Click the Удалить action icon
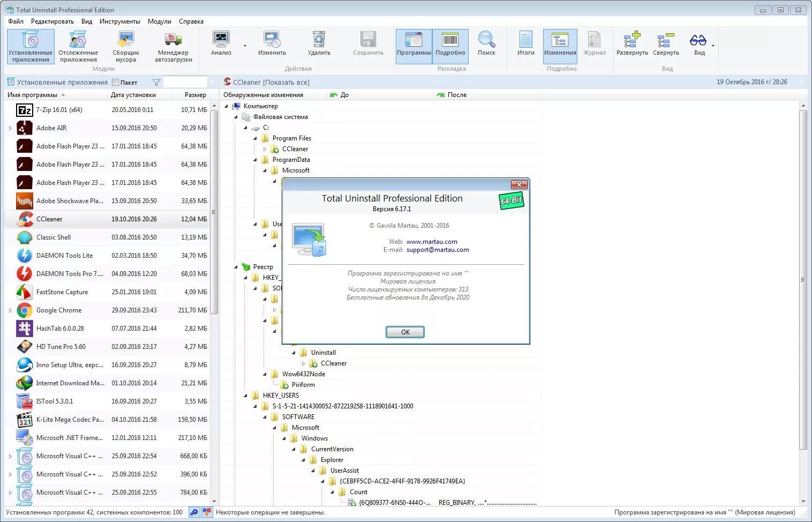 point(319,43)
